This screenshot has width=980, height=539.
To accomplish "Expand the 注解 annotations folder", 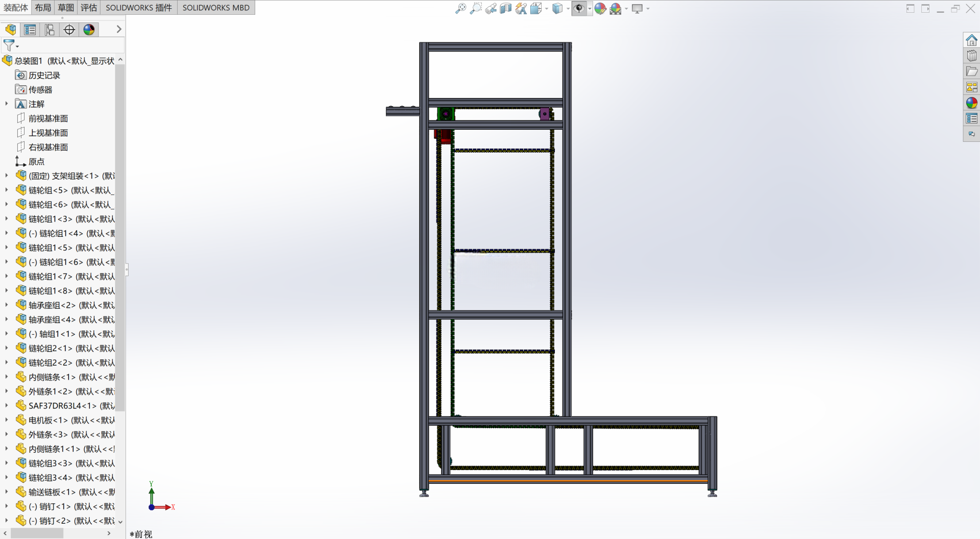I will tap(6, 104).
